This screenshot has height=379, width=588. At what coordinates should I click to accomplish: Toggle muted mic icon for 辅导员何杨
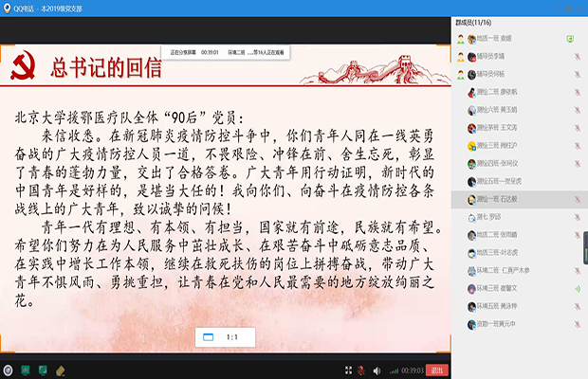pyautogui.click(x=577, y=74)
